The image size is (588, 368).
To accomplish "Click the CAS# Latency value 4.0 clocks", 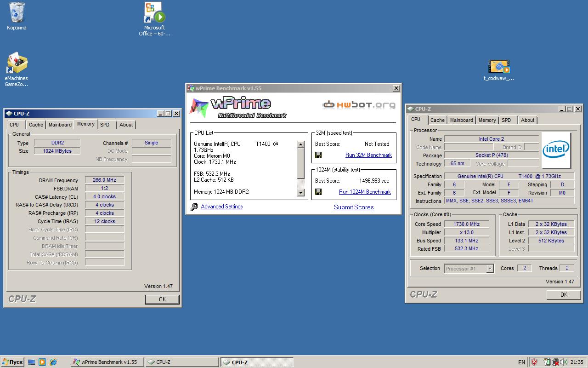I will pyautogui.click(x=104, y=197).
